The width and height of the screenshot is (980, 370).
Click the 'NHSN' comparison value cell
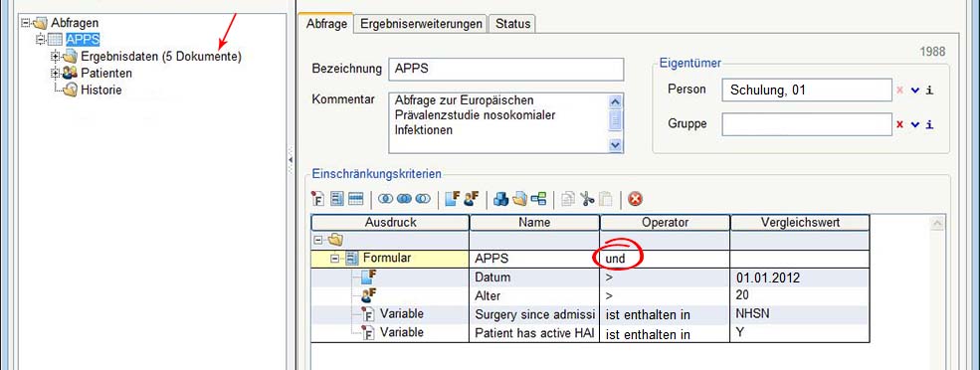coord(800,313)
